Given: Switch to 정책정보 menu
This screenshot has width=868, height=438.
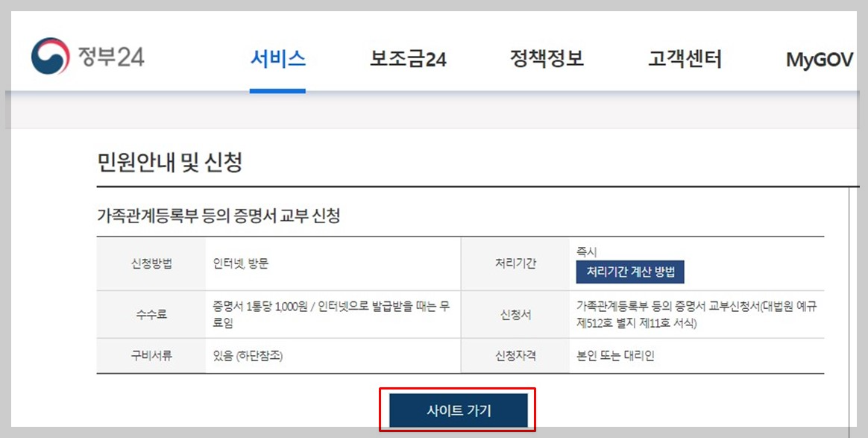Looking at the screenshot, I should [x=546, y=58].
